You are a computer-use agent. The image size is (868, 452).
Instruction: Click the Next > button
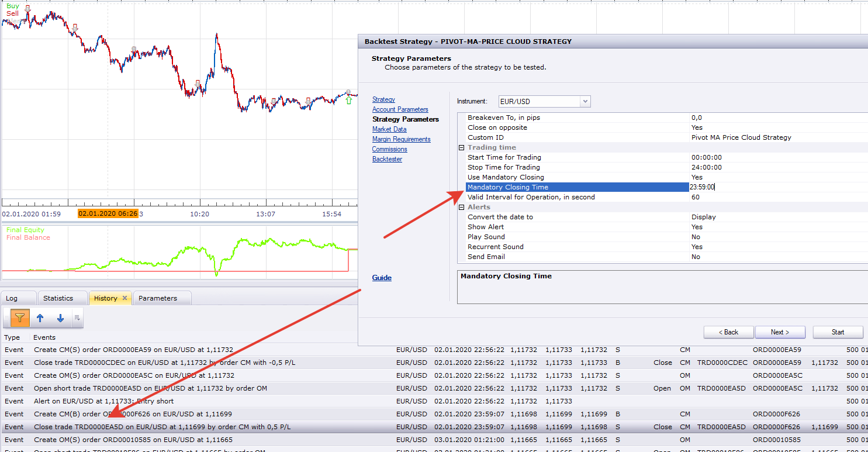780,332
